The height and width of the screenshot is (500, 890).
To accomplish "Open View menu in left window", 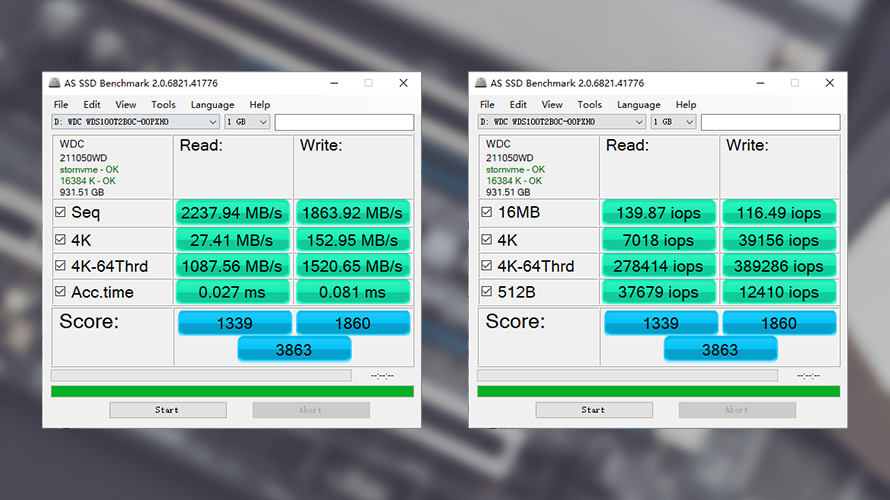I will (x=125, y=104).
